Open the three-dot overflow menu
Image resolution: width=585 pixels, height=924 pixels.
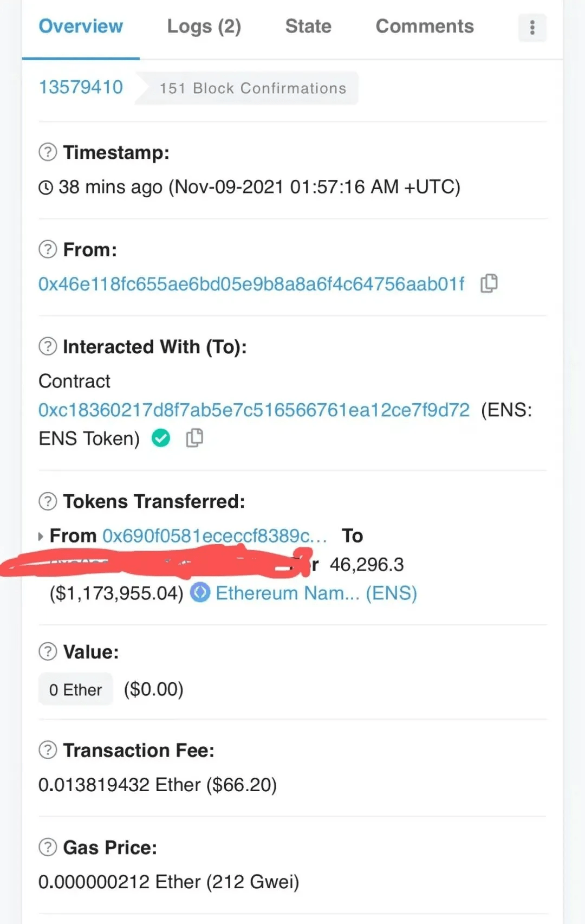click(532, 27)
